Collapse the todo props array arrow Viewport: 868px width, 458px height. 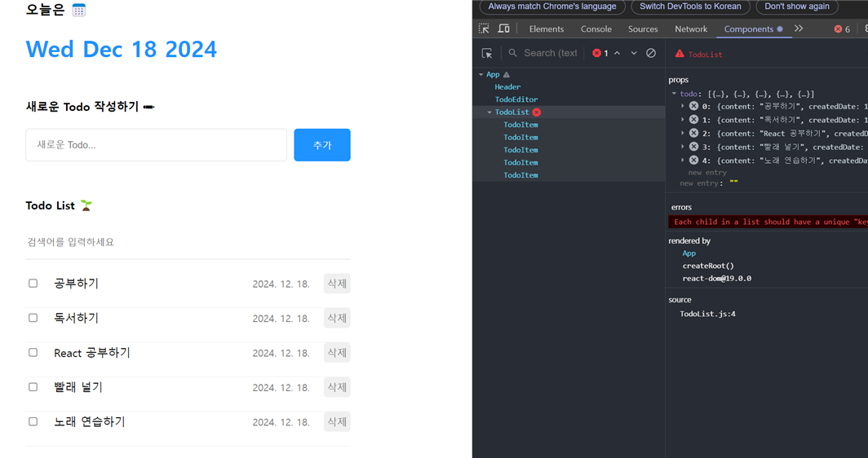point(674,94)
